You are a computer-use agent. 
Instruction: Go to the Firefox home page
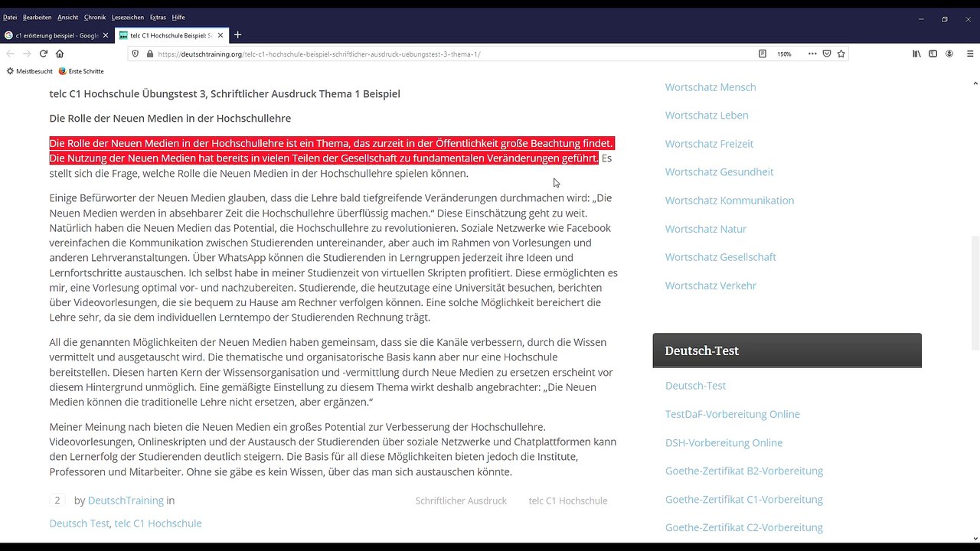pos(60,54)
